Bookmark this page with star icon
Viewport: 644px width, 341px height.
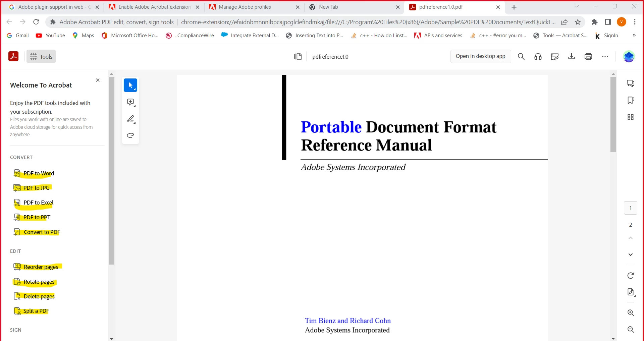(x=578, y=22)
